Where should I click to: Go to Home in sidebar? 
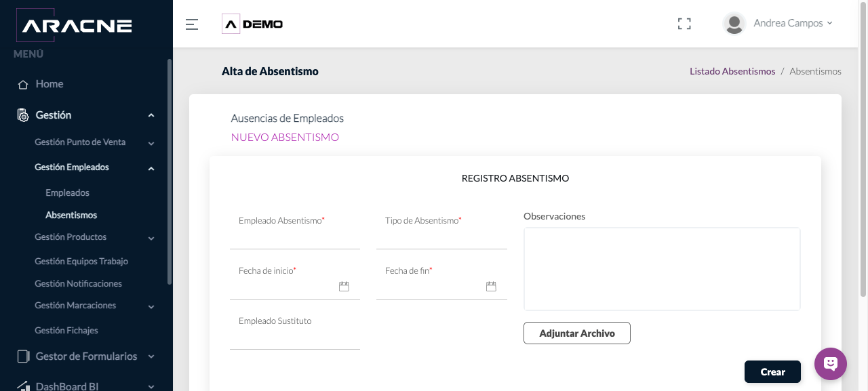pyautogui.click(x=50, y=84)
